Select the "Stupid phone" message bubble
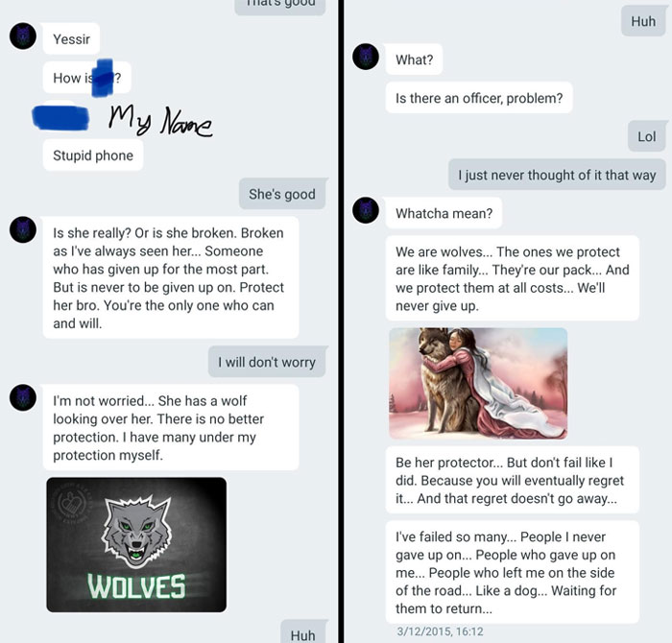Viewport: 672px width, 643px height. 93,155
